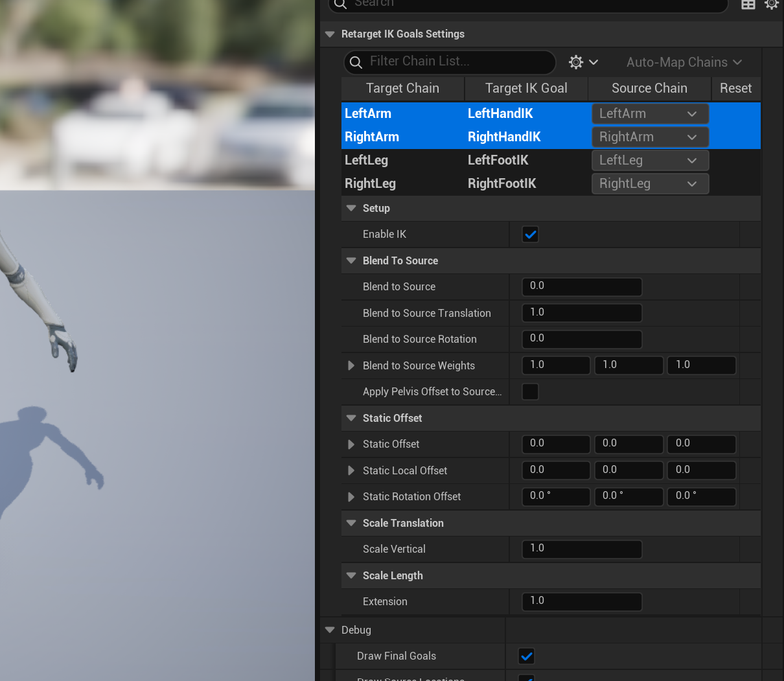Click the chain list settings gear icon
This screenshot has height=681, width=784.
(x=576, y=62)
